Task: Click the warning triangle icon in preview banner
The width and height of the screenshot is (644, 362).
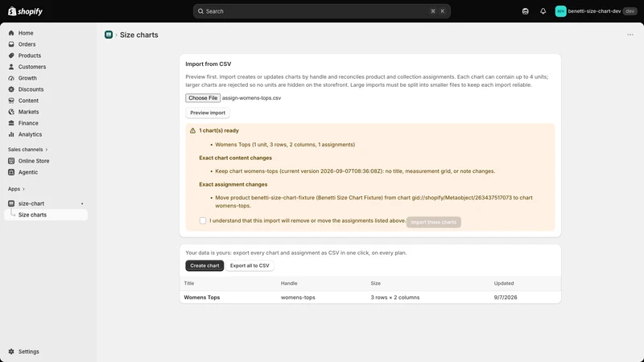Action: (192, 130)
